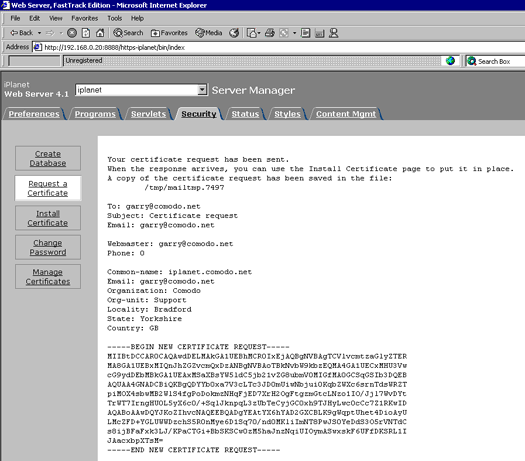This screenshot has height=461, width=525.
Task: Switch to the Content Mgmt tab
Action: click(x=346, y=114)
